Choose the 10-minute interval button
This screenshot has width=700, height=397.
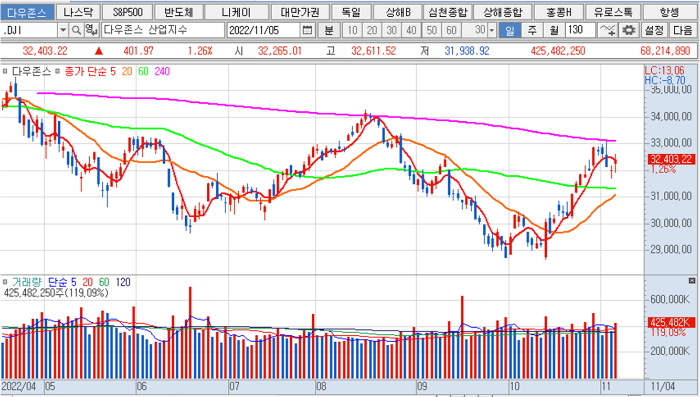[x=353, y=30]
